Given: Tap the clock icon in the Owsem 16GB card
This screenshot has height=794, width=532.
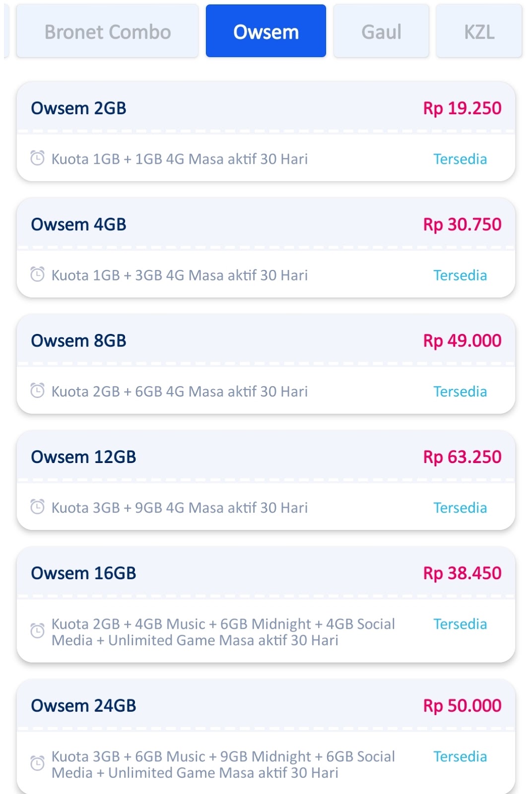Looking at the screenshot, I should (x=38, y=631).
